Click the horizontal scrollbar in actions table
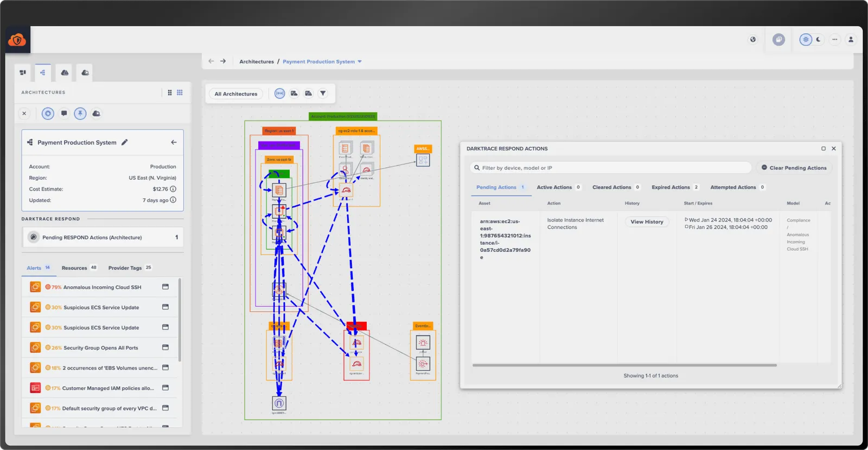868x450 pixels. (x=624, y=365)
